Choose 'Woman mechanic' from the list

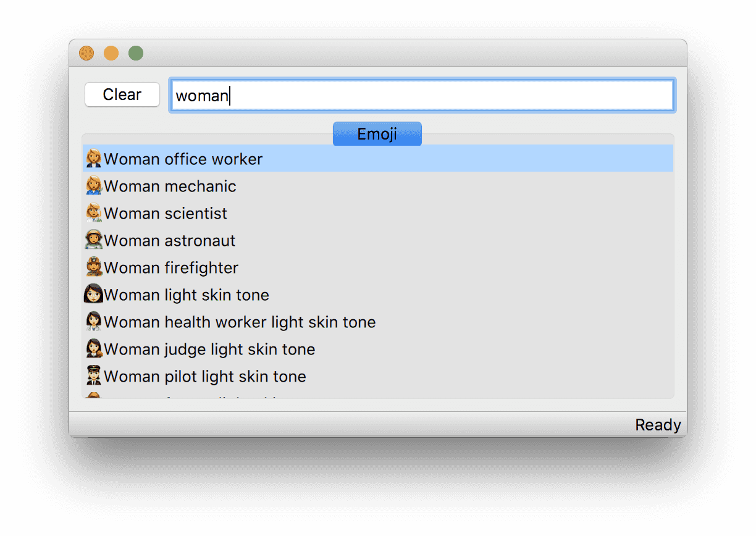pyautogui.click(x=170, y=186)
